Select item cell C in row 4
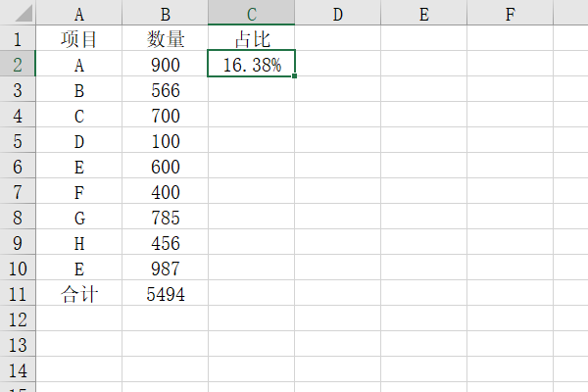This screenshot has width=588, height=392. [x=78, y=115]
